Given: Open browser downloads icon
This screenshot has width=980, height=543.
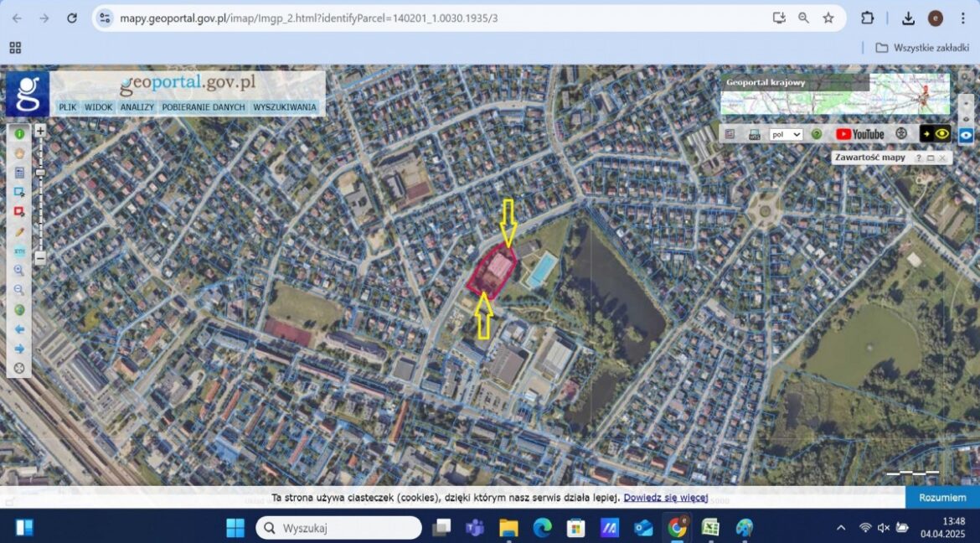Looking at the screenshot, I should 908,18.
